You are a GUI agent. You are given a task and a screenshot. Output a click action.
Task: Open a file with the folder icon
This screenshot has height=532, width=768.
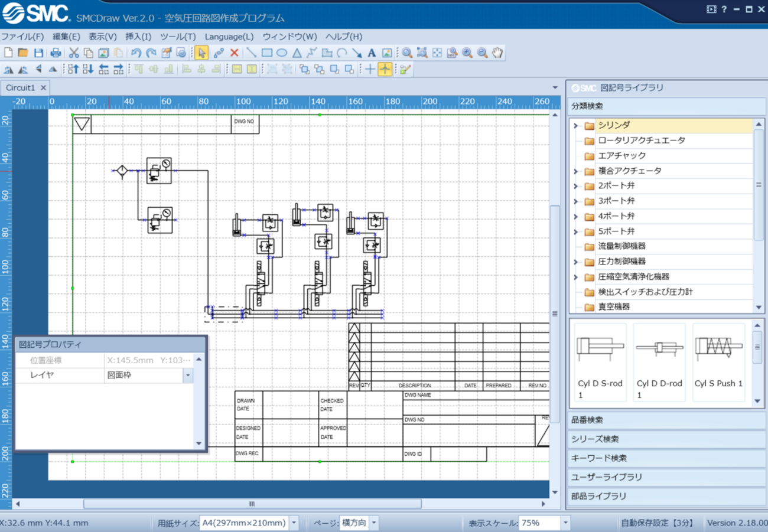click(23, 53)
